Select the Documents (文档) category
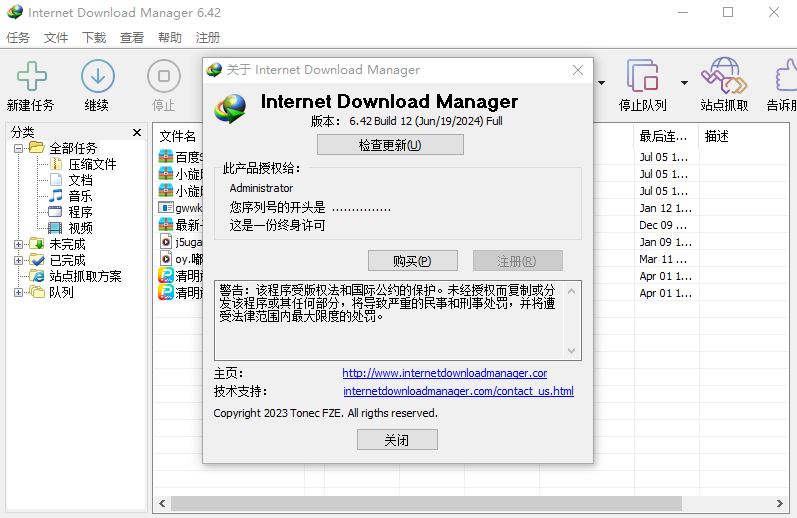 pos(80,180)
